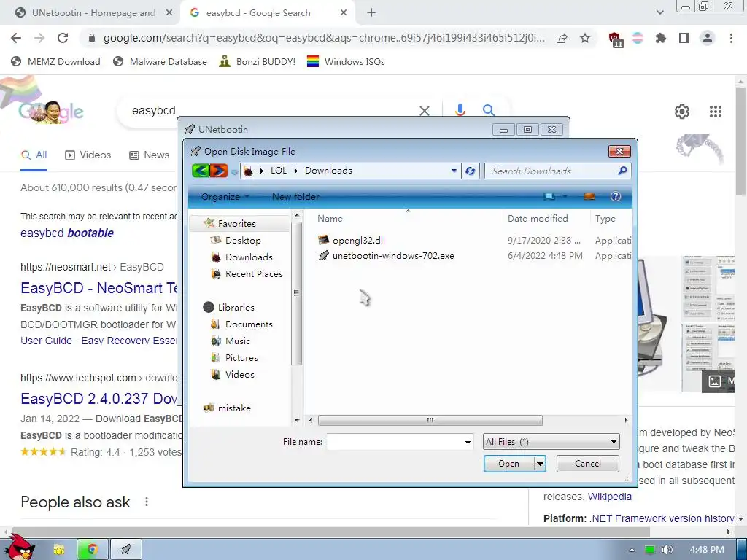Select the mistake item in the navigation pane
Image resolution: width=747 pixels, height=560 pixels.
click(233, 408)
